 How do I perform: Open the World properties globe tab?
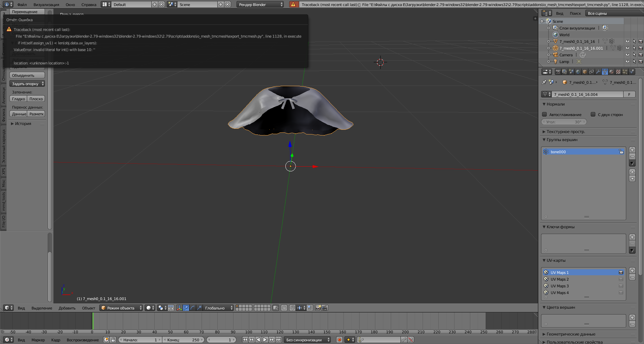[x=578, y=72]
